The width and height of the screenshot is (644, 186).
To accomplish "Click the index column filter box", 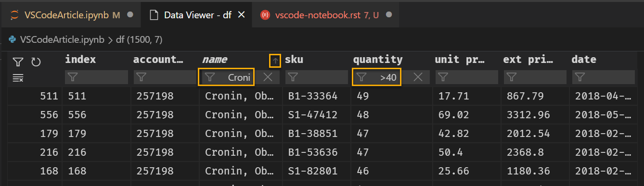I will 96,77.
